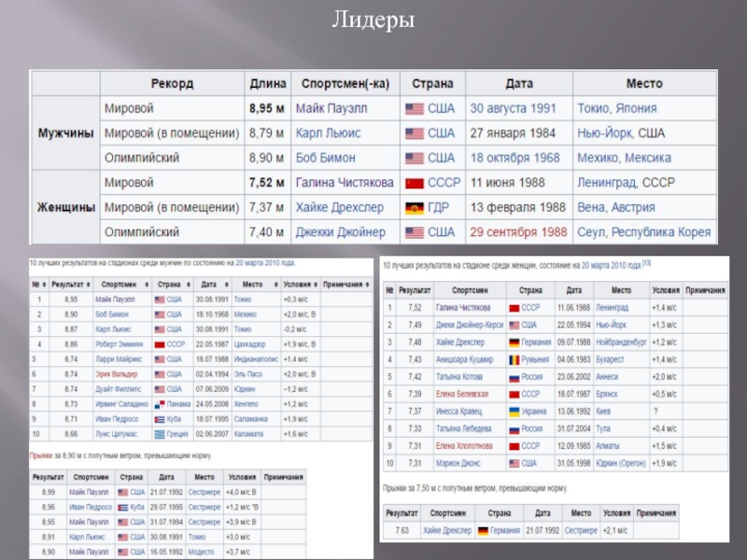Open the Мехико, Мексика place link
Image resolution: width=747 pixels, height=560 pixels.
click(x=624, y=158)
